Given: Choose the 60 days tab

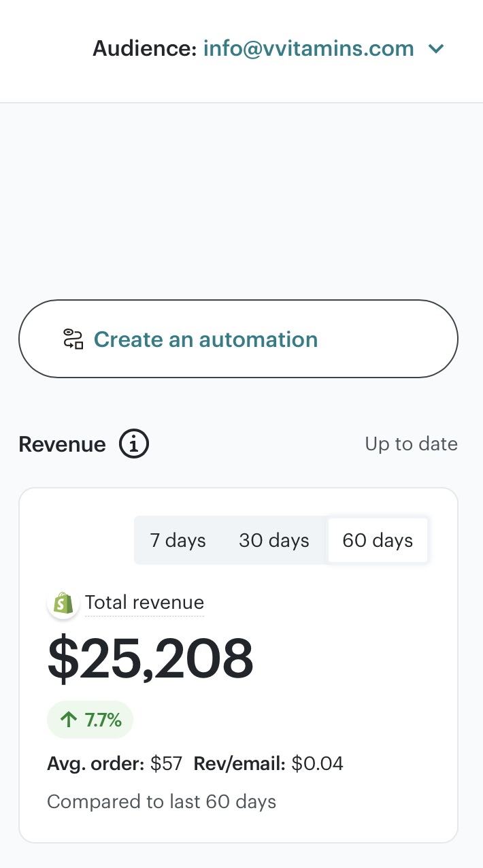Looking at the screenshot, I should (x=378, y=541).
